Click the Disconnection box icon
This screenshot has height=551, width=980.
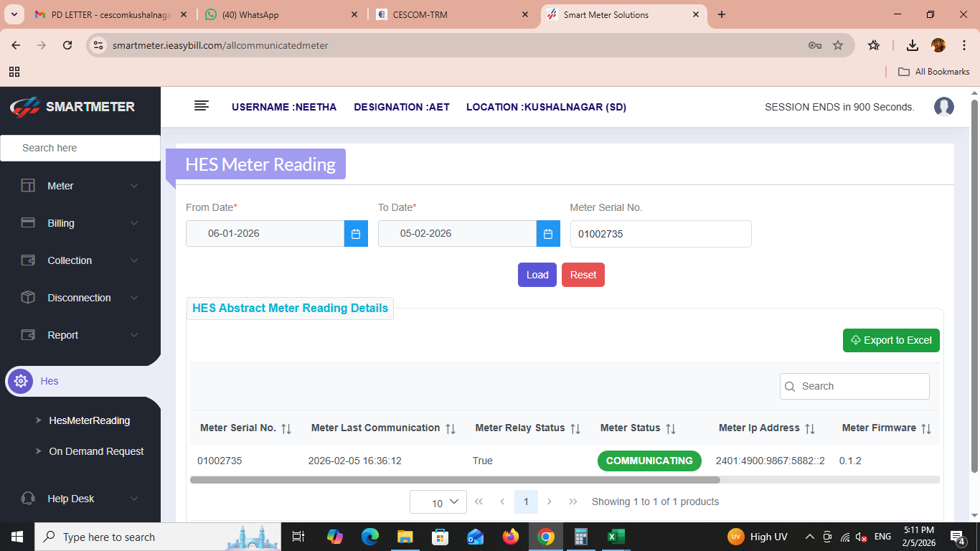28,298
